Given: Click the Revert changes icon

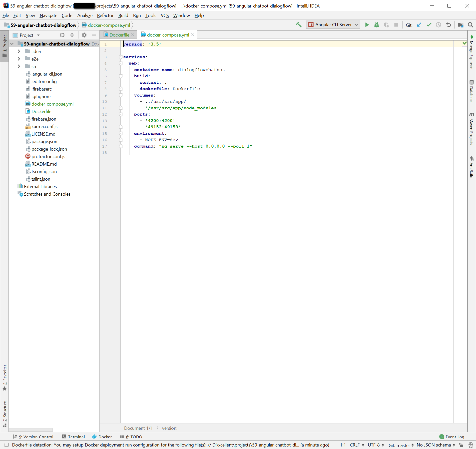Looking at the screenshot, I should [x=448, y=25].
